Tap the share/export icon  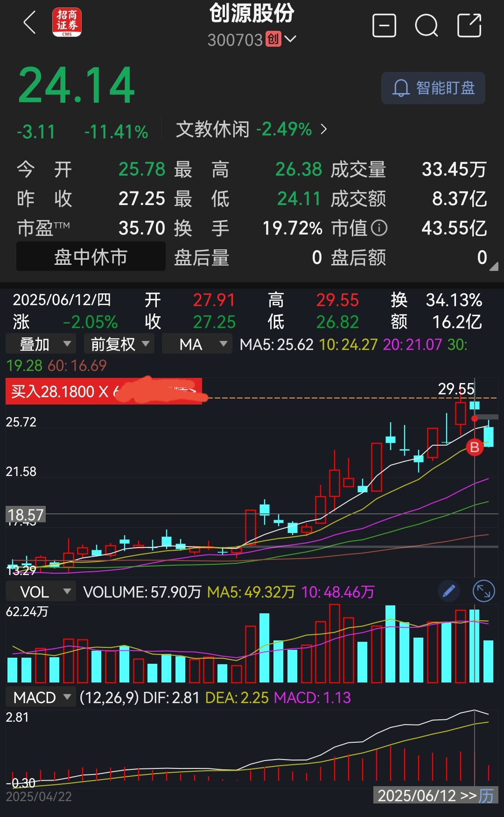tap(469, 25)
